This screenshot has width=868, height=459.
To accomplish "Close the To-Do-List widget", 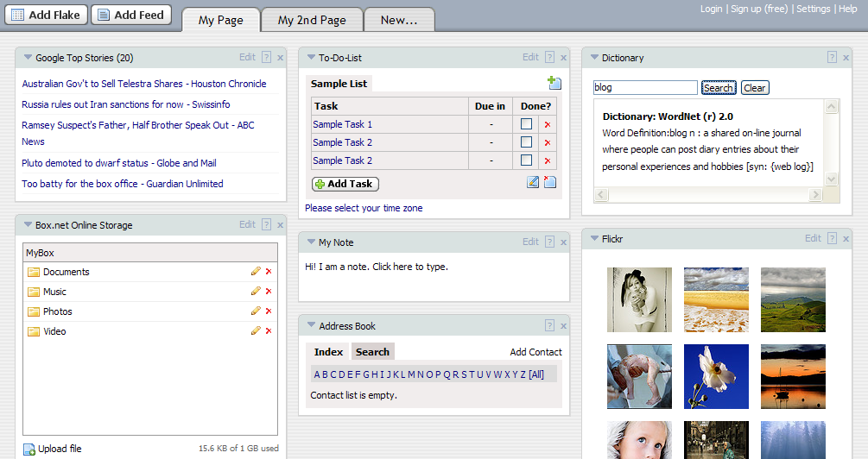I will tap(563, 58).
